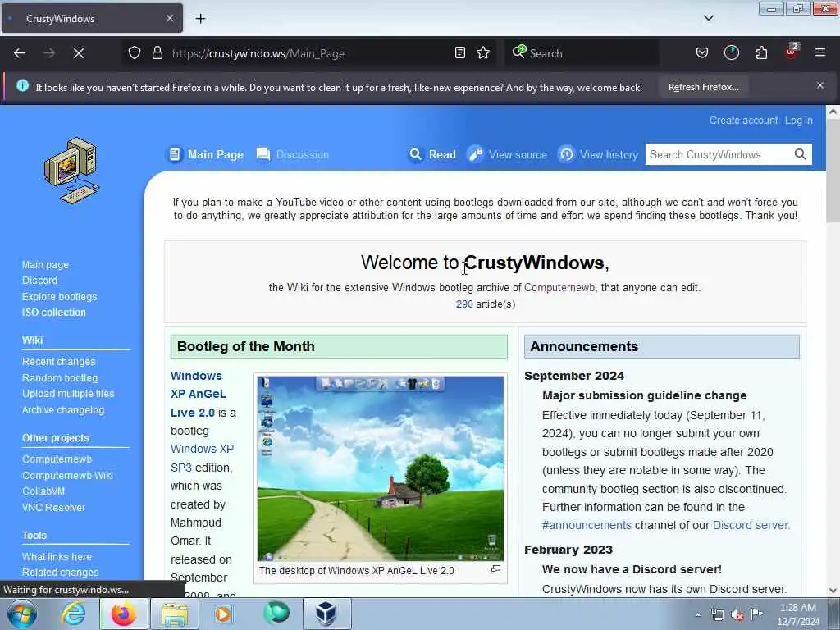
Task: Click Refresh Firefox button
Action: (x=703, y=87)
